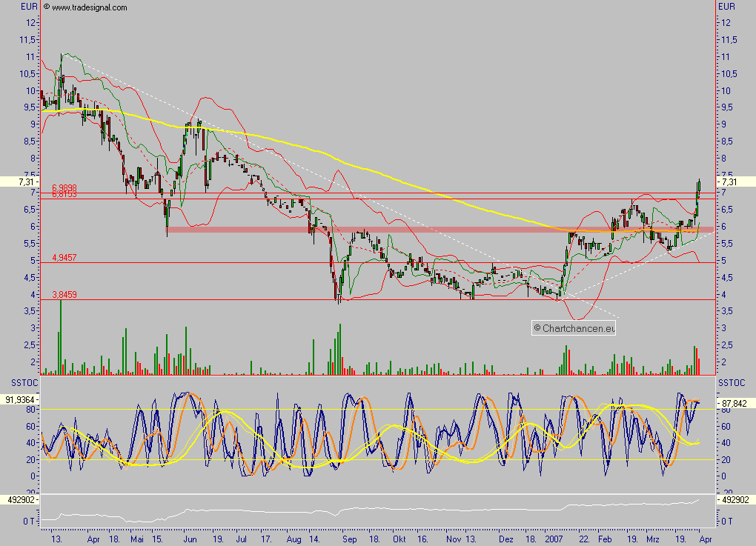Click the pink horizontal support zone band
This screenshot has height=546, width=756.
coord(440,230)
